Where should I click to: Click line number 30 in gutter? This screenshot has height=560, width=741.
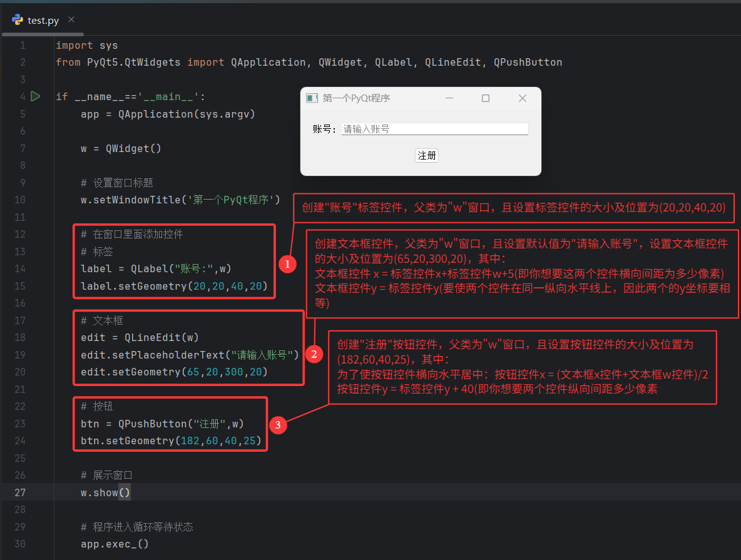point(20,544)
